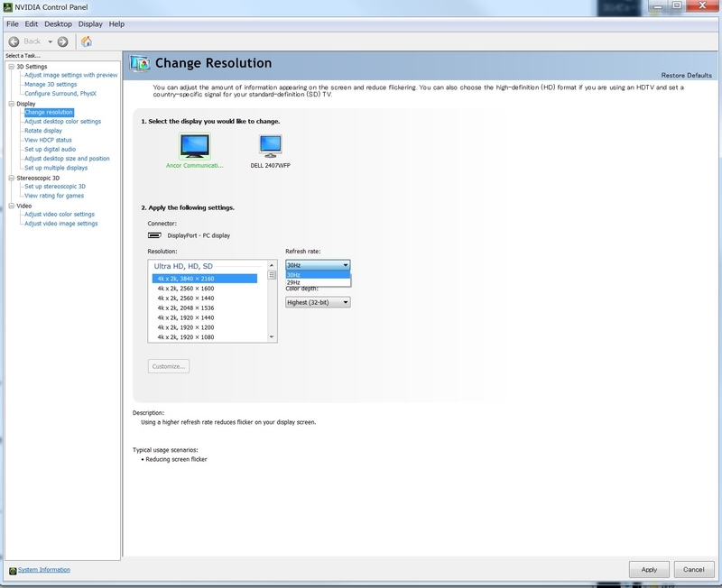Click the NVIDIA Control Panel title icon
This screenshot has width=722, height=588.
pos(7,7)
